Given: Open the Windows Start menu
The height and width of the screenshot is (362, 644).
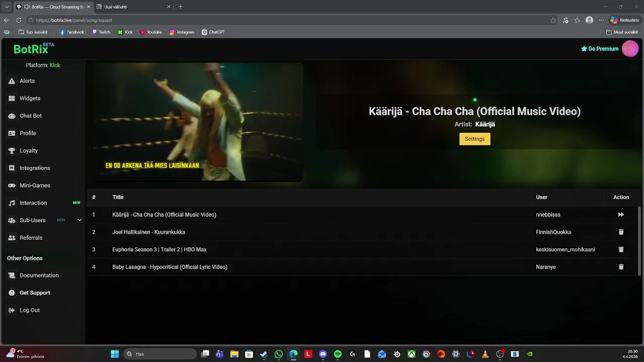Looking at the screenshot, I should coord(115,354).
